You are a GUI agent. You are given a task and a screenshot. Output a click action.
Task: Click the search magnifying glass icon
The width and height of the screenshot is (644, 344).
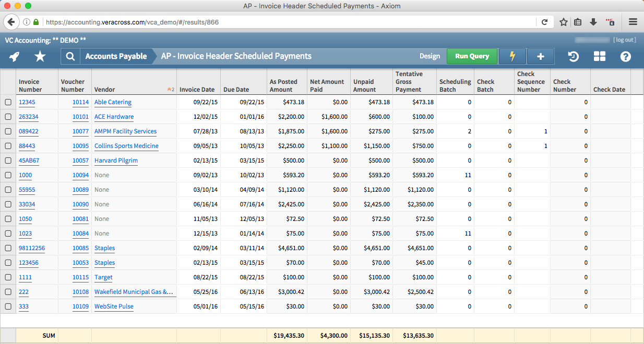coord(70,56)
